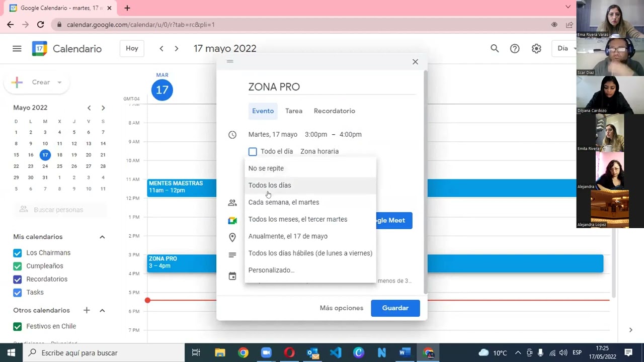The width and height of the screenshot is (644, 362).
Task: Click the description lines icon
Action: [x=232, y=255]
